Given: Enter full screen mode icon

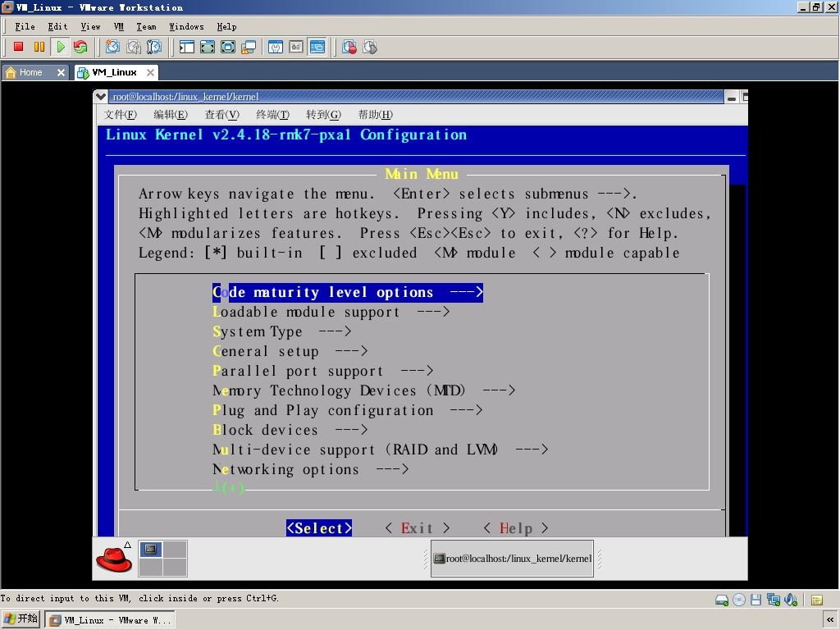Looking at the screenshot, I should pos(228,47).
